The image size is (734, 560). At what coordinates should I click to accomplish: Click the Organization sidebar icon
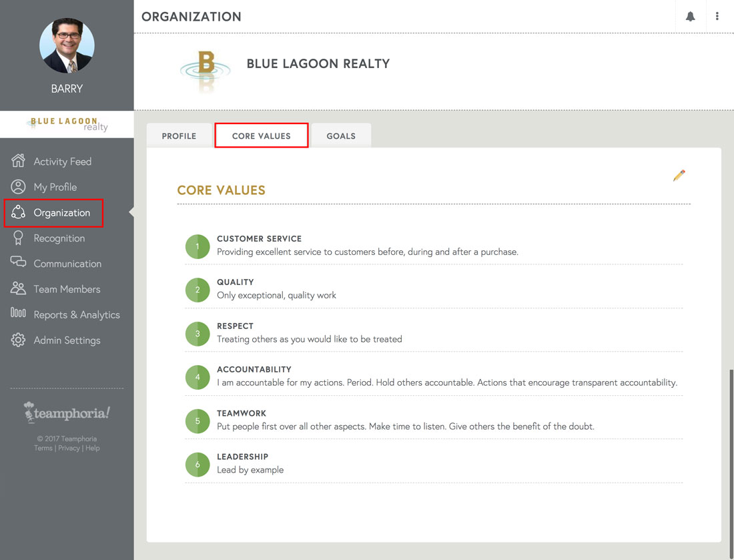click(18, 212)
